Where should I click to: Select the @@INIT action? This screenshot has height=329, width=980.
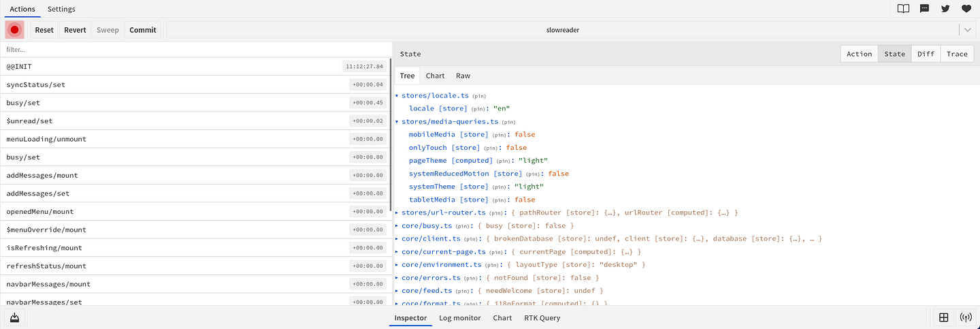pos(195,67)
